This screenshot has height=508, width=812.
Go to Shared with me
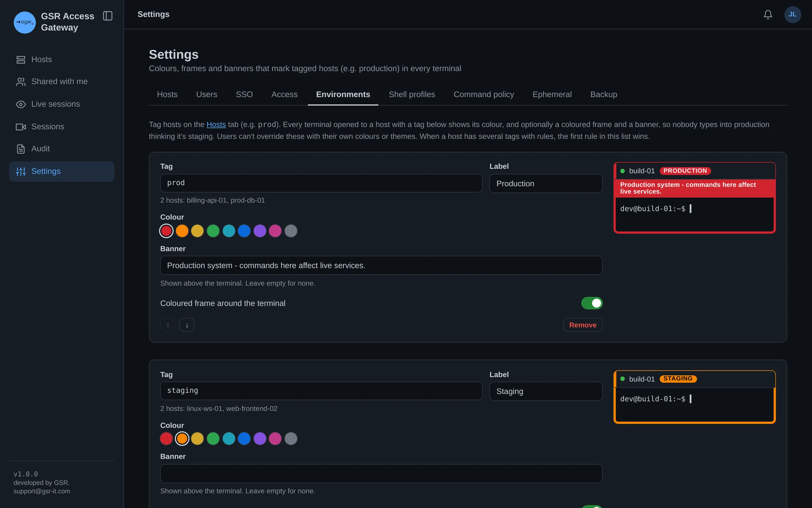tap(62, 82)
